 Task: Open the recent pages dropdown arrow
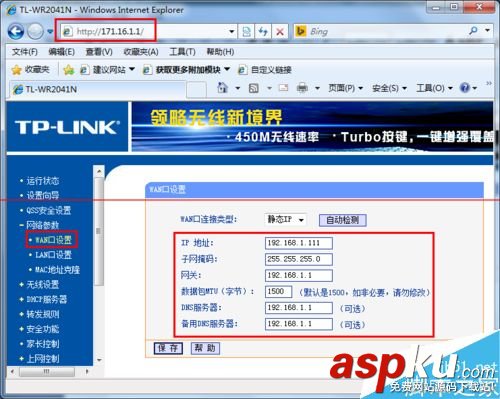(50, 32)
